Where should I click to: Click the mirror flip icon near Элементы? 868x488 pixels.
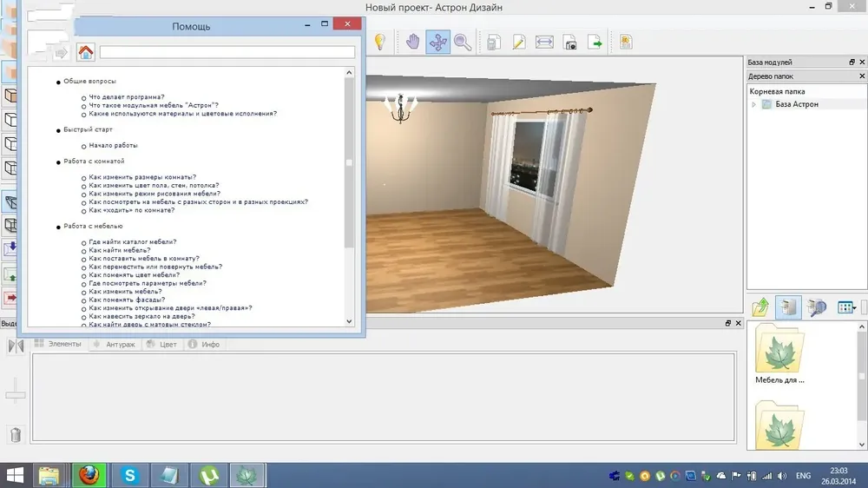coord(16,346)
